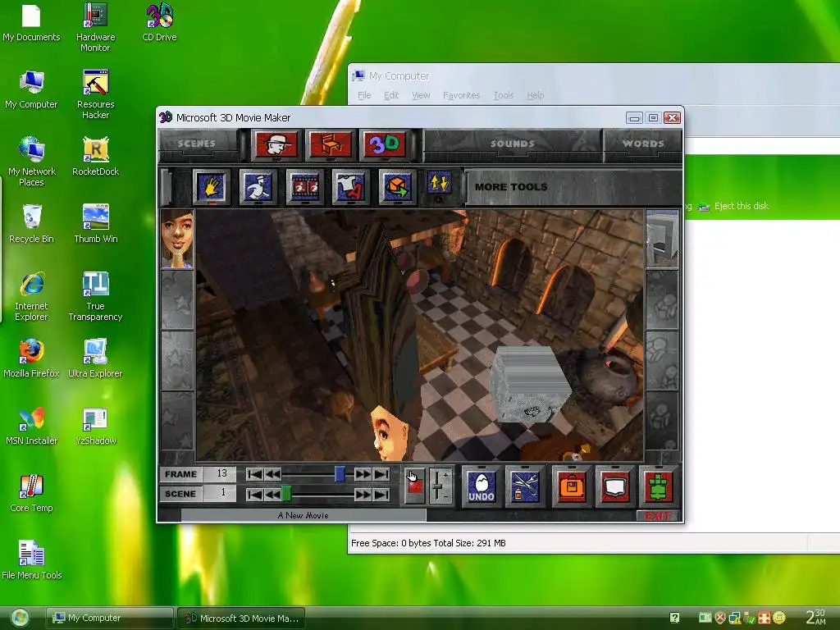Open Favorites menu in My Computer window

tap(461, 95)
